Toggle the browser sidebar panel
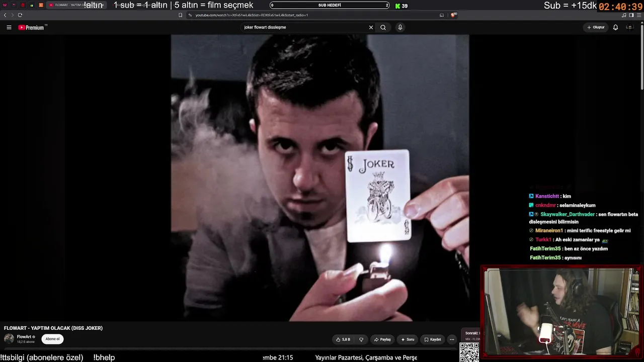This screenshot has width=644, height=362. pos(631,15)
